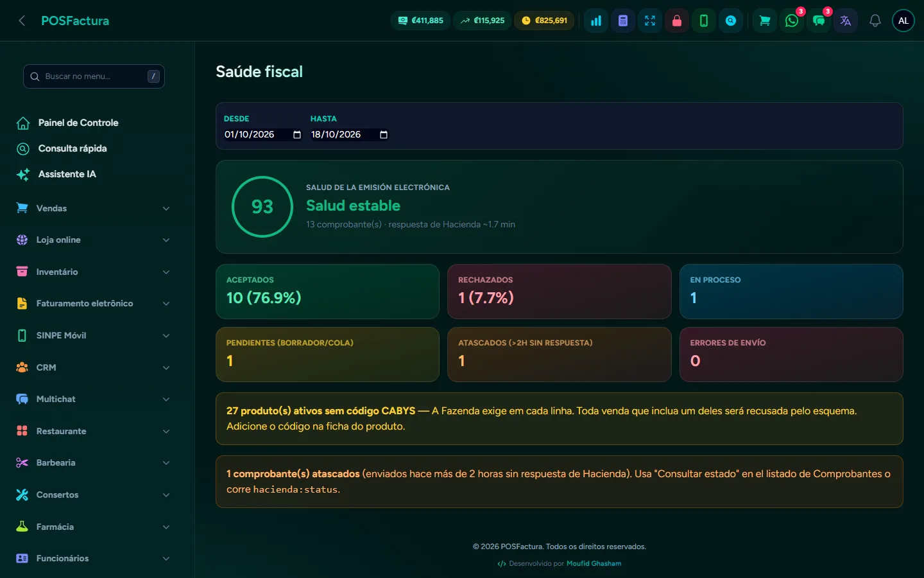The height and width of the screenshot is (578, 924).
Task: Expand the Inventário menu section
Action: pyautogui.click(x=94, y=272)
